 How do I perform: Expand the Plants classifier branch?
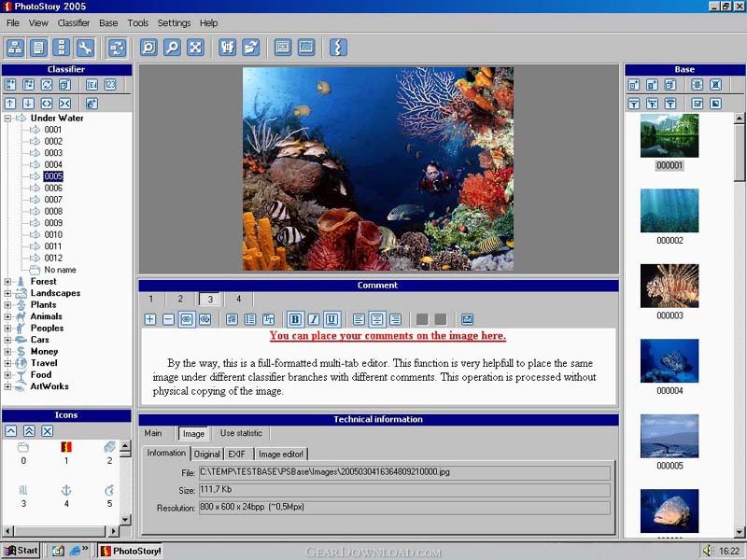click(7, 305)
